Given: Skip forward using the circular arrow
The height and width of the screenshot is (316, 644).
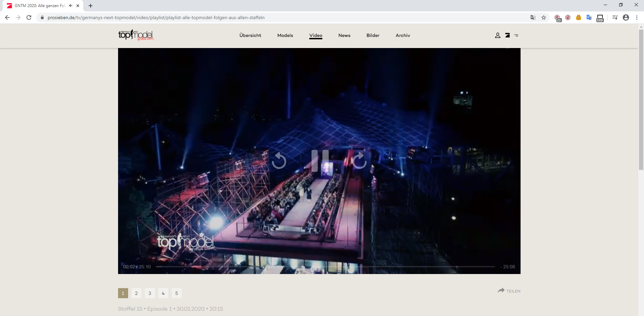Looking at the screenshot, I should 360,161.
